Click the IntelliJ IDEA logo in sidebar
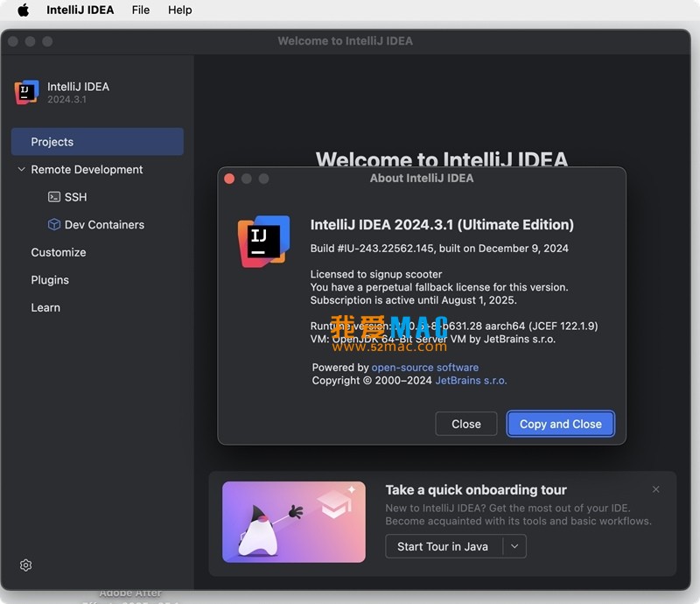 click(x=24, y=93)
